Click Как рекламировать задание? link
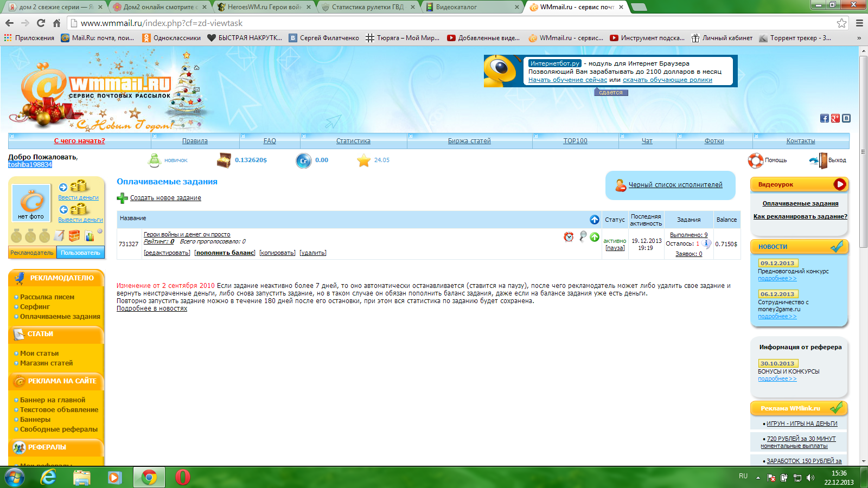This screenshot has height=488, width=868. click(x=800, y=216)
